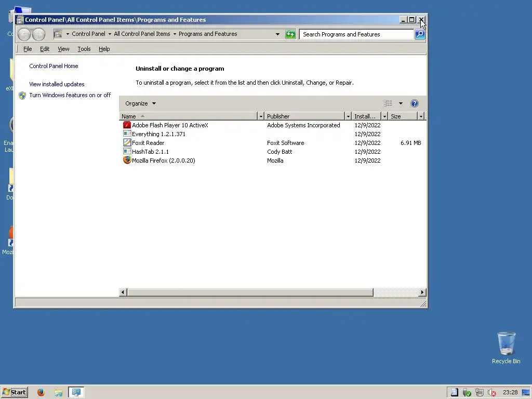Screen dimensions: 532x399
Task: Open the view options dropdown arrow
Action: 401,103
